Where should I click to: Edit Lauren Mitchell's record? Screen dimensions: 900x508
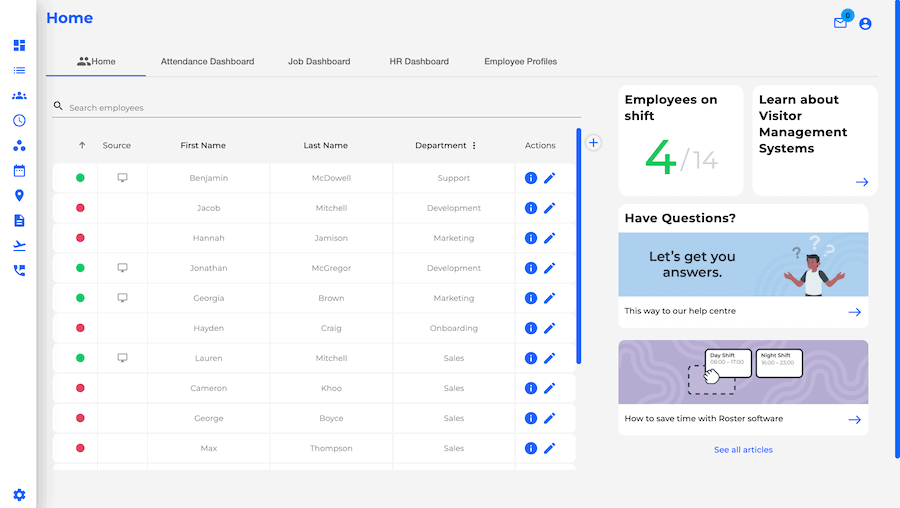549,358
